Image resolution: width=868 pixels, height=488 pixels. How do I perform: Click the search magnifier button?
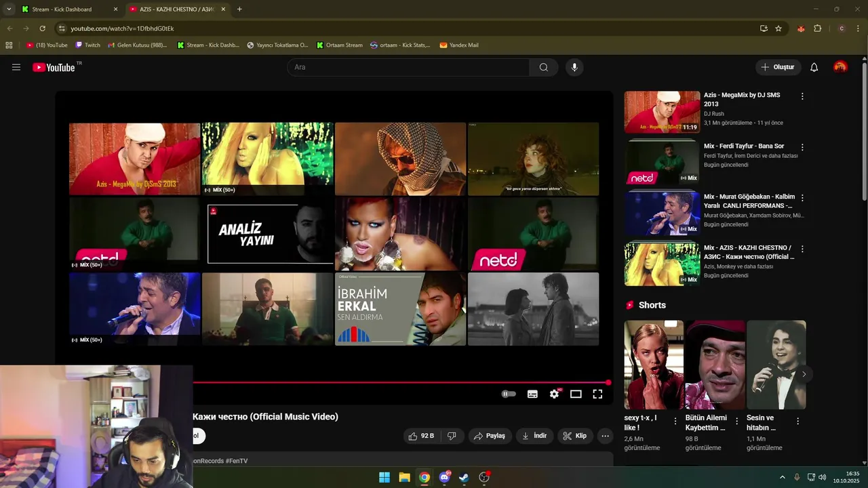point(544,67)
